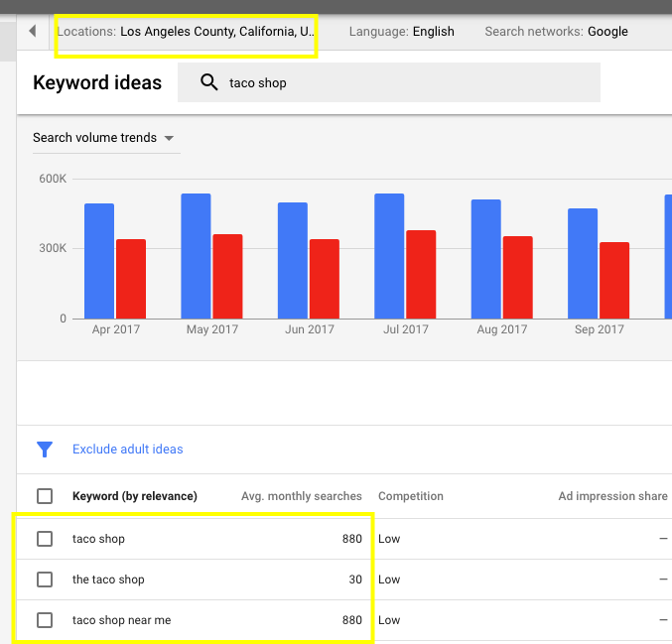Check the 'taco shop' keyword checkbox
The image size is (672, 644).
tap(45, 539)
